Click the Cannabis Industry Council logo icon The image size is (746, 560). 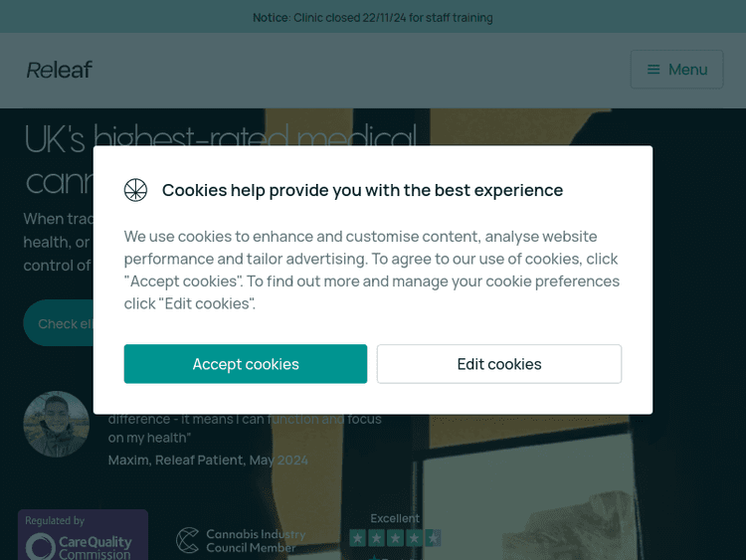(x=188, y=540)
